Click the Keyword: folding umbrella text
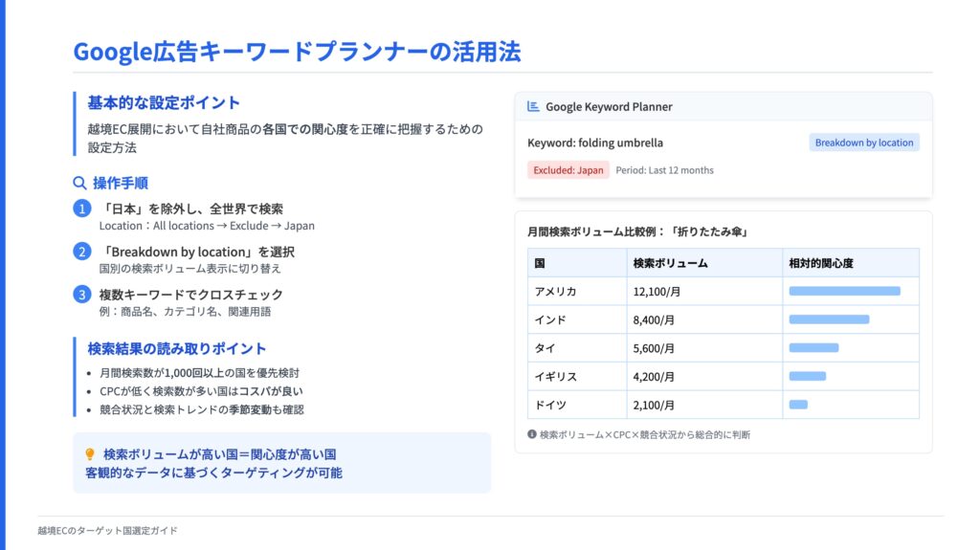980x550 pixels. click(x=595, y=143)
